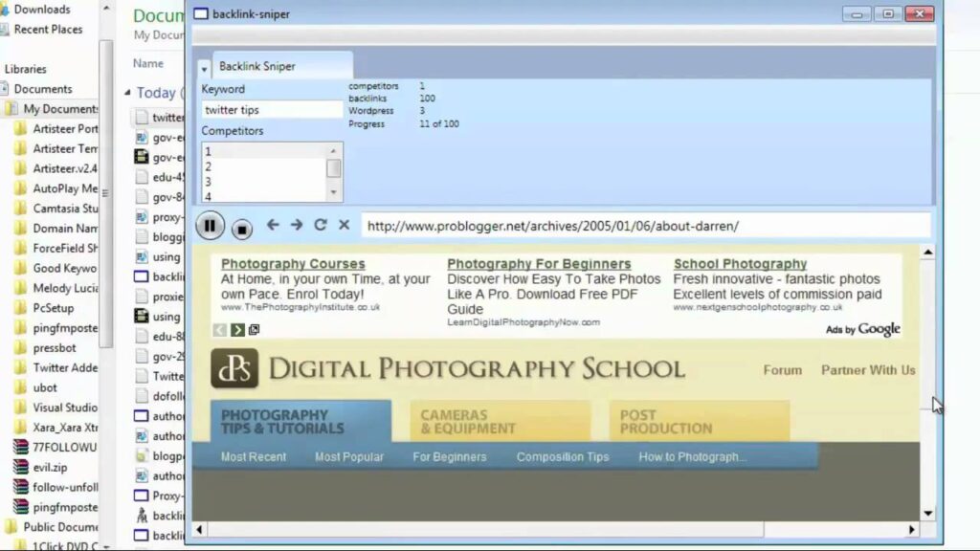Open Visual Studio folder in Explorer tree

coord(65,408)
